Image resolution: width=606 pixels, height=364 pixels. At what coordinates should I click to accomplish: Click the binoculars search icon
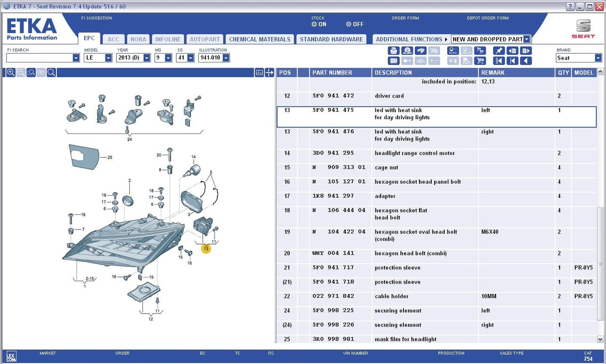pyautogui.click(x=420, y=51)
